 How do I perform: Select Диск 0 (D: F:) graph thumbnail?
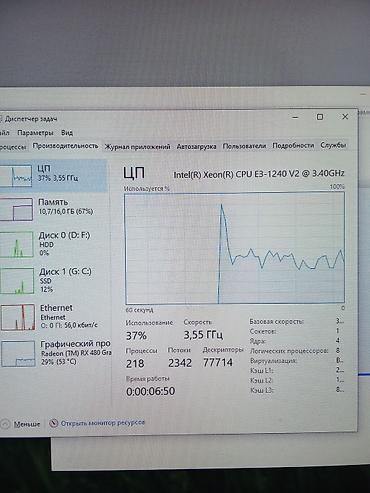[x=17, y=245]
